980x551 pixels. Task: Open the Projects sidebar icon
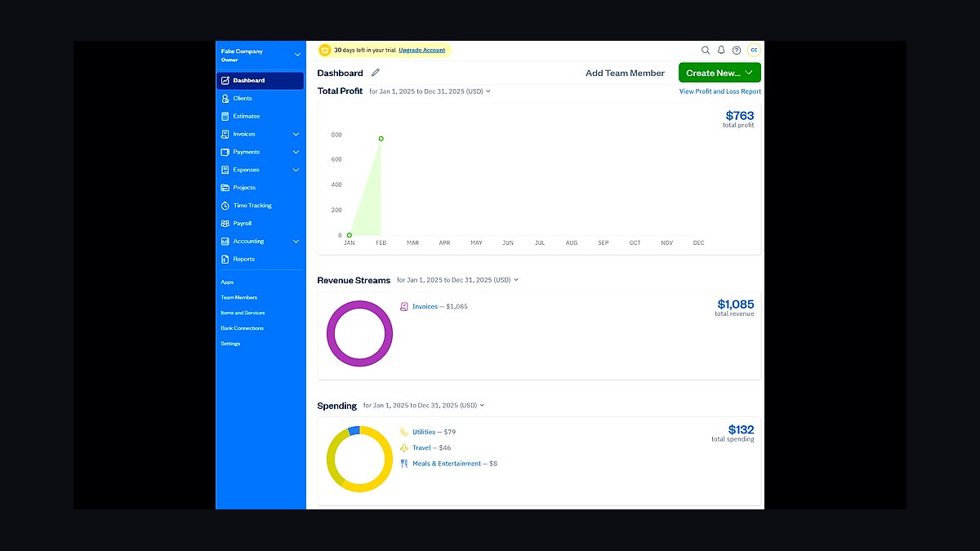coord(225,188)
